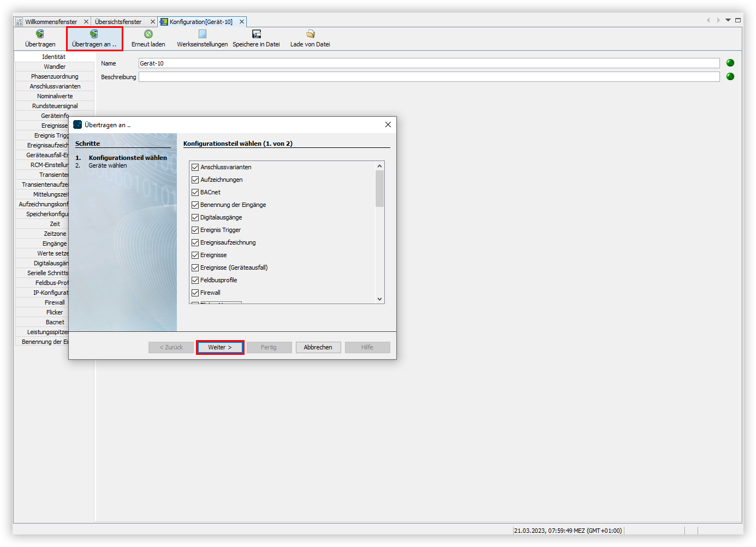Disable the Firewall checkbox in the dialog

tap(195, 293)
